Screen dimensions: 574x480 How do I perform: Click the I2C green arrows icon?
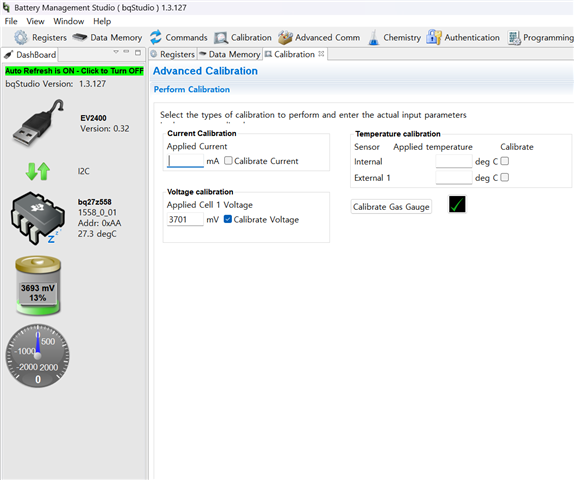pos(38,171)
